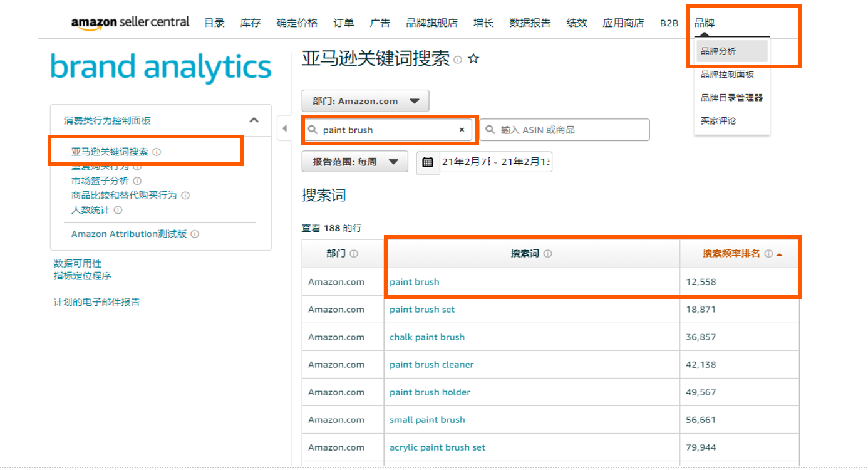Viewport: 868px width, 470px height.
Task: Collapse the 消费类行为控制面板 section
Action: (254, 120)
